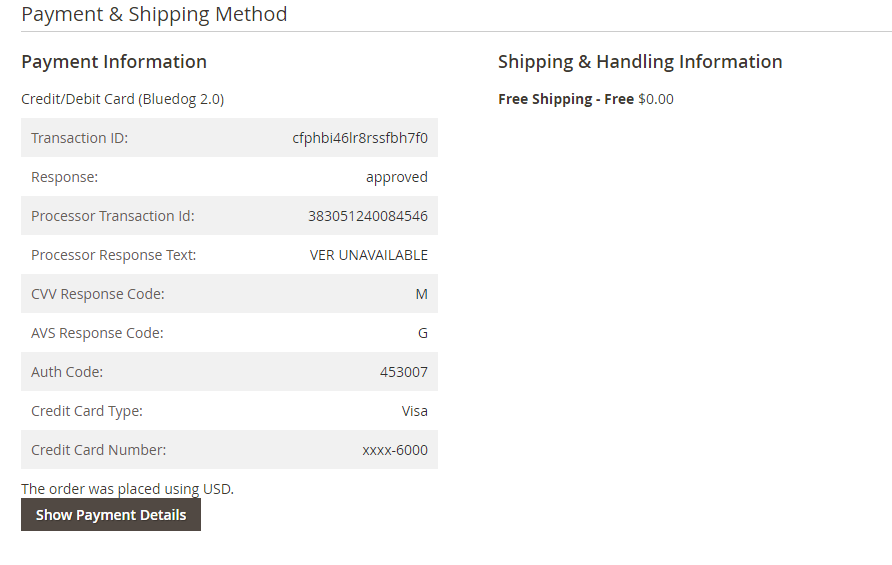892x565 pixels.
Task: Click the Payment Information heading
Action: (114, 62)
